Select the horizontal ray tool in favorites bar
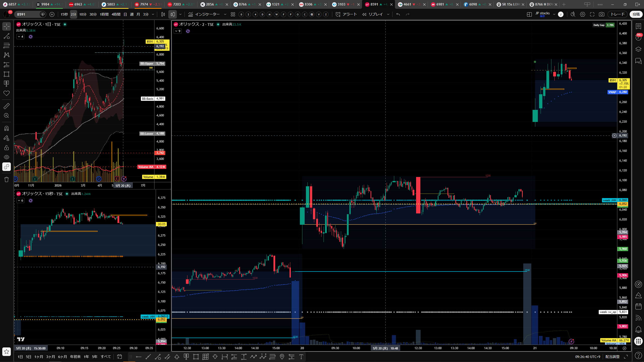 (139, 357)
